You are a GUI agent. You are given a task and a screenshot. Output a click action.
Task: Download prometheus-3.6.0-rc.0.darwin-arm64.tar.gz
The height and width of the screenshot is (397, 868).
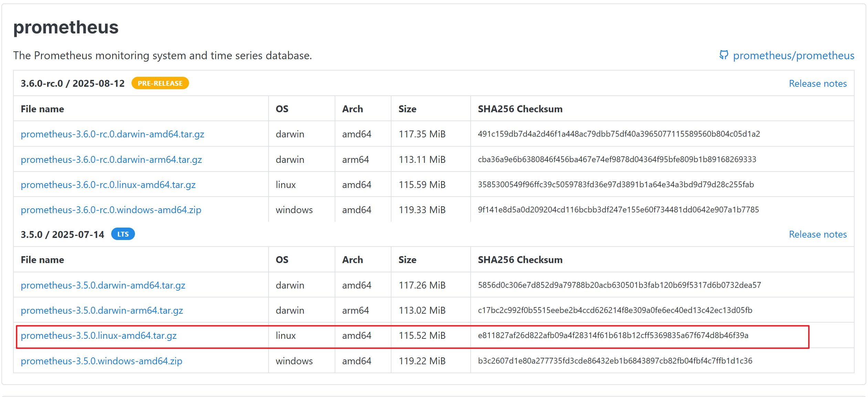point(111,159)
